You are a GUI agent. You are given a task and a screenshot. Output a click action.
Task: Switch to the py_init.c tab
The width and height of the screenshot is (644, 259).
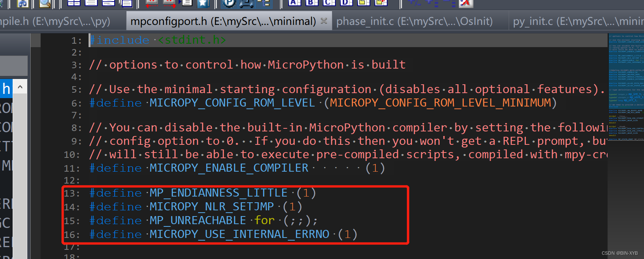(575, 21)
